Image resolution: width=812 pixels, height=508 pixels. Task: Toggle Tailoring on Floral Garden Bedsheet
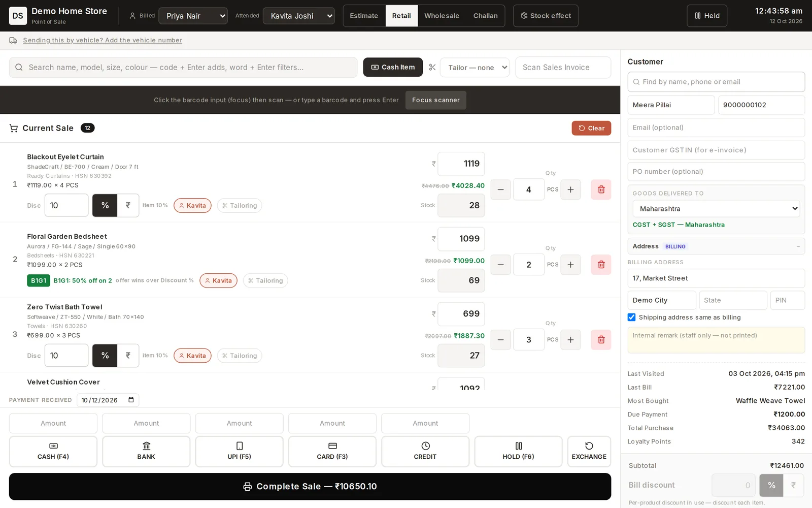pos(265,280)
